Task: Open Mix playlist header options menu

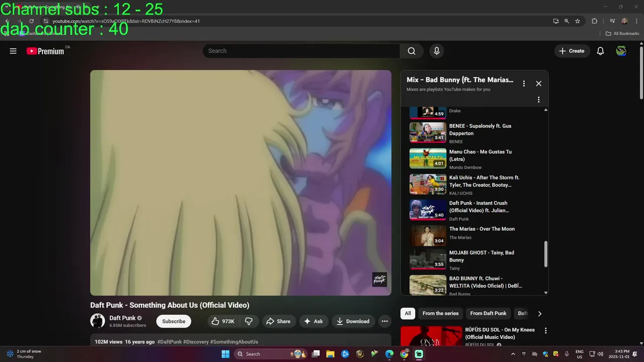Action: pyautogui.click(x=524, y=83)
